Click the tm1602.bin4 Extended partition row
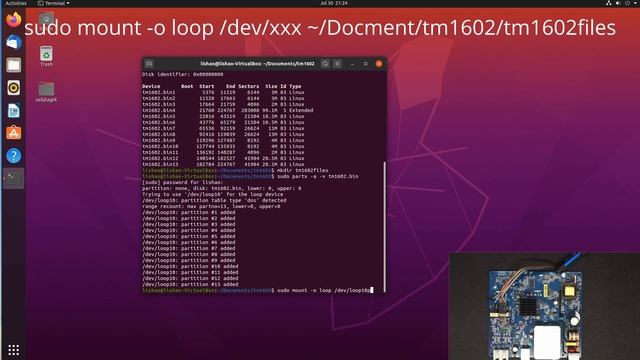This screenshot has height=360, width=640. click(227, 110)
